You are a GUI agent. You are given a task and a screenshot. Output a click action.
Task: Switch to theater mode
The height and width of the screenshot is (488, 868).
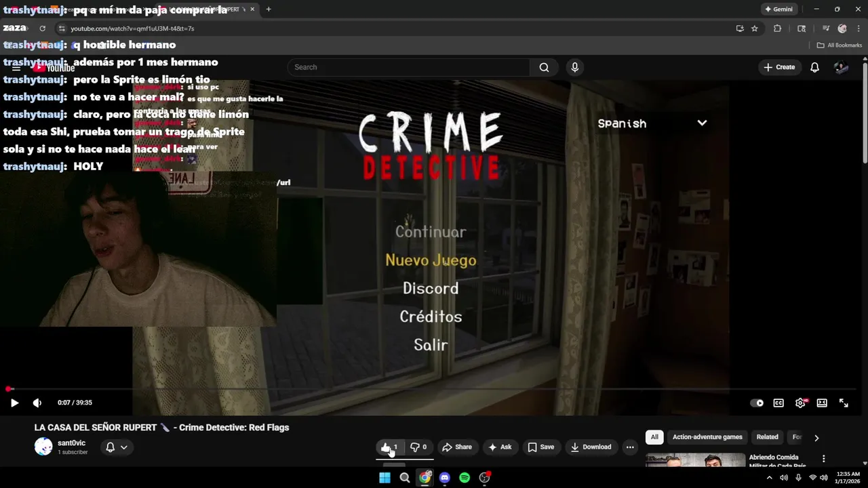822,403
